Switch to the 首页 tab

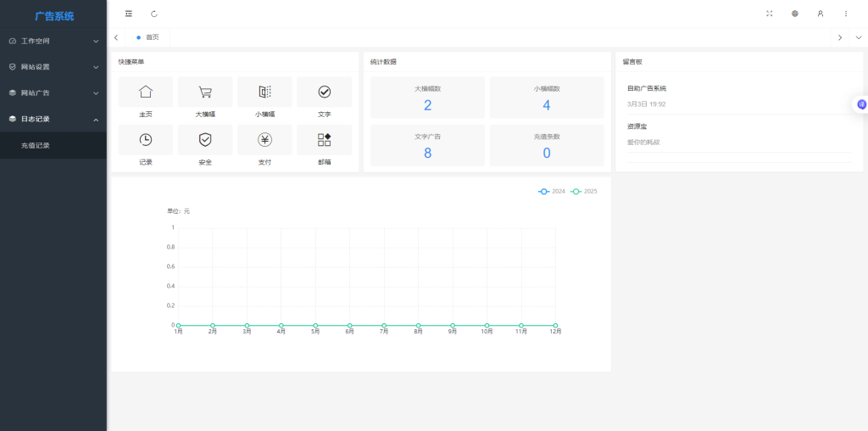point(151,37)
